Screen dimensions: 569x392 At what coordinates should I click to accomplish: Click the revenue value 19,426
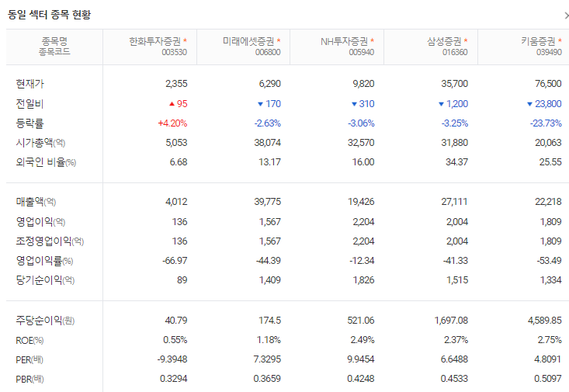click(x=361, y=202)
